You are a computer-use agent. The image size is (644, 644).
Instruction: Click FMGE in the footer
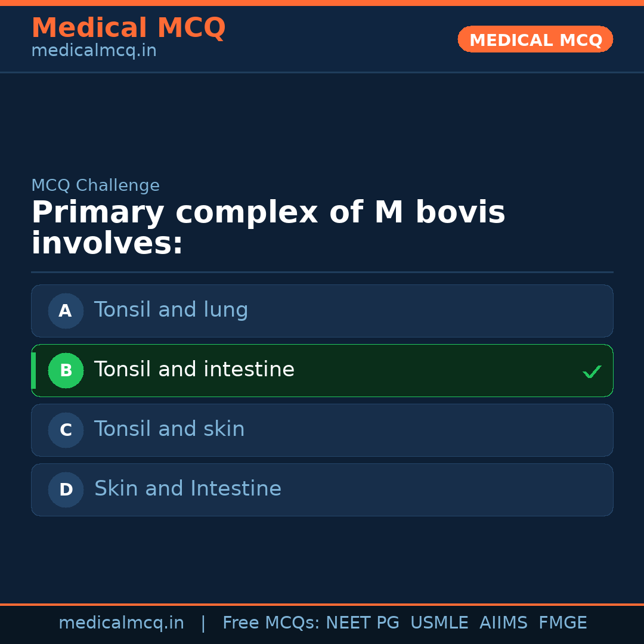[x=562, y=623]
